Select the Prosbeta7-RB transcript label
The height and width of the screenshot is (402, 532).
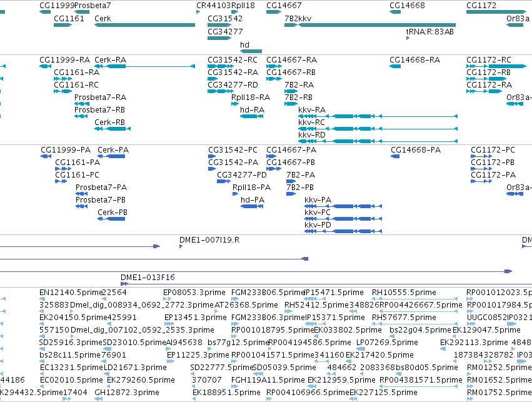[x=99, y=110]
